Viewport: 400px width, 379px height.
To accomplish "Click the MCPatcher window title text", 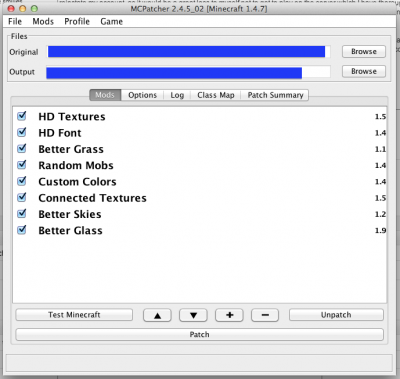I will pos(199,9).
